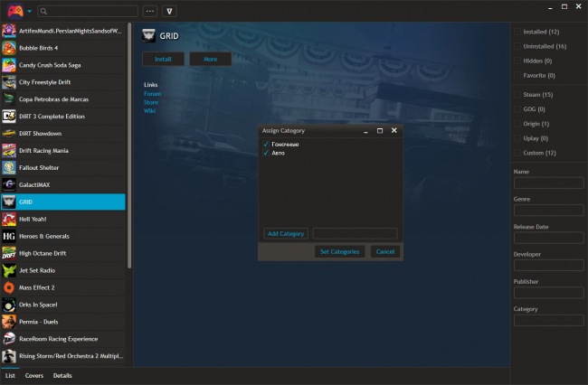Select Candy Crush Soda Saga icon
This screenshot has height=385, width=588.
click(x=9, y=65)
